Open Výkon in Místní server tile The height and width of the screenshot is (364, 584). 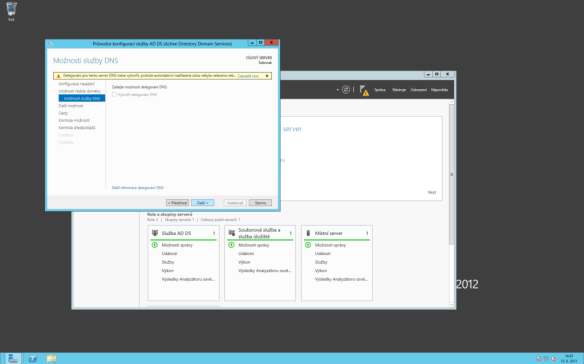321,271
